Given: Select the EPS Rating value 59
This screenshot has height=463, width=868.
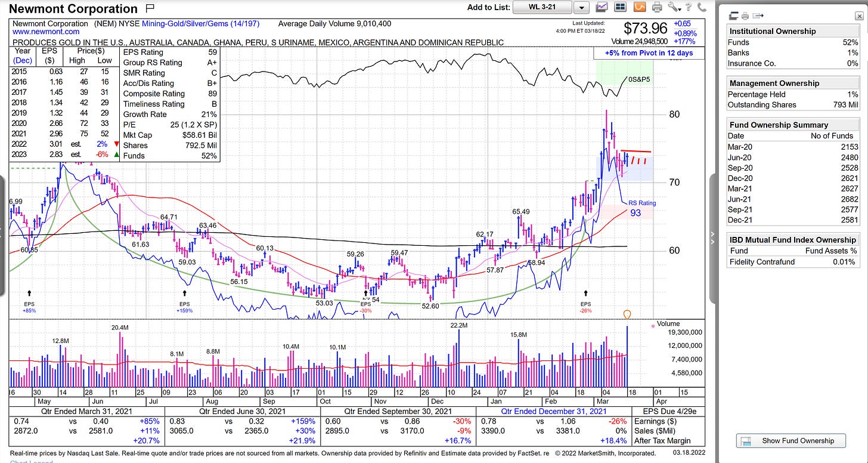Looking at the screenshot, I should pos(213,53).
